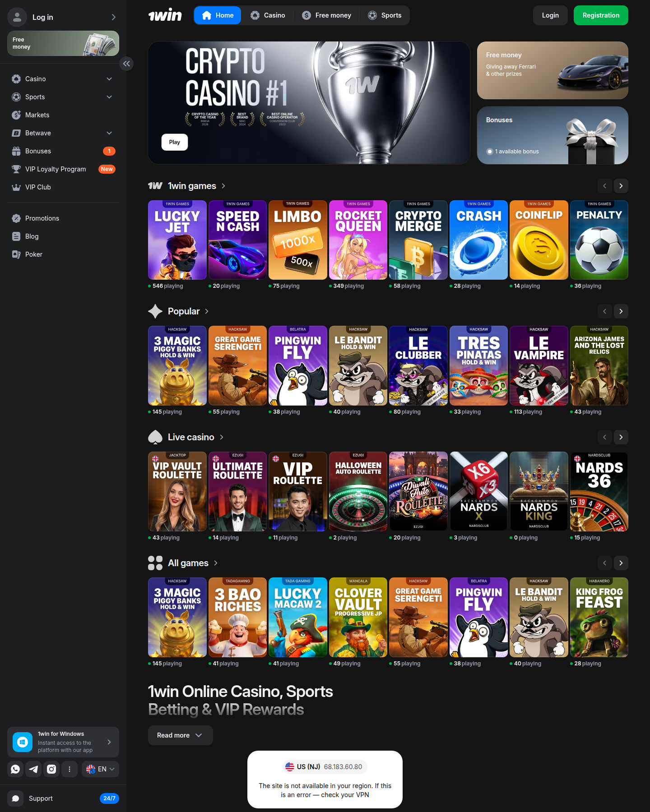Screen dimensions: 650x812
Task: Open the Free money sidebar banner
Action: [63, 43]
